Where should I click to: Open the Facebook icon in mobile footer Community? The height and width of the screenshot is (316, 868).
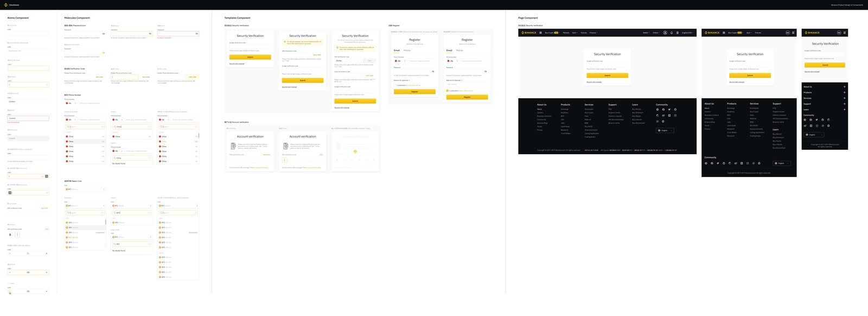click(x=811, y=120)
